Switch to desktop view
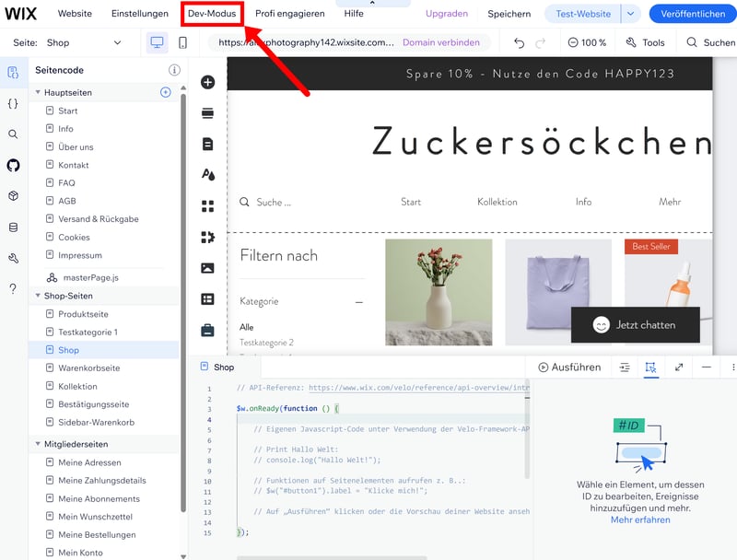 (157, 42)
